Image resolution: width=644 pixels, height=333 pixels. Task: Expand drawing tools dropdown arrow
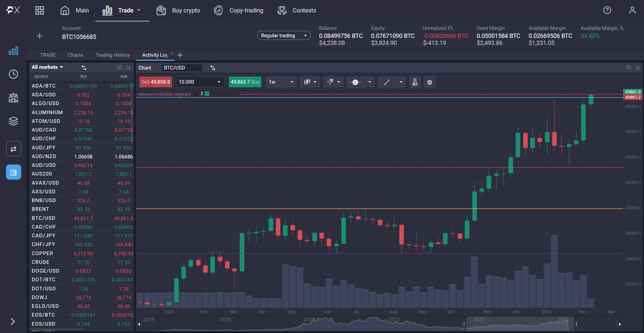401,82
